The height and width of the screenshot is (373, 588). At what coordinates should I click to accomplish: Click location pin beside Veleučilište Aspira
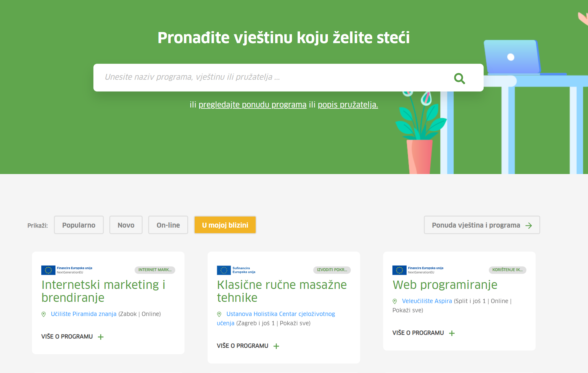pyautogui.click(x=395, y=301)
